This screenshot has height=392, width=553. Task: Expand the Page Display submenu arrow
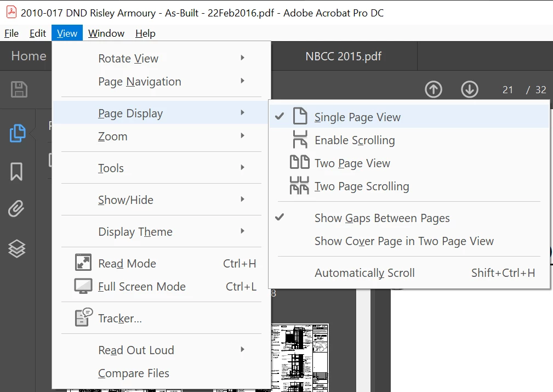point(242,112)
